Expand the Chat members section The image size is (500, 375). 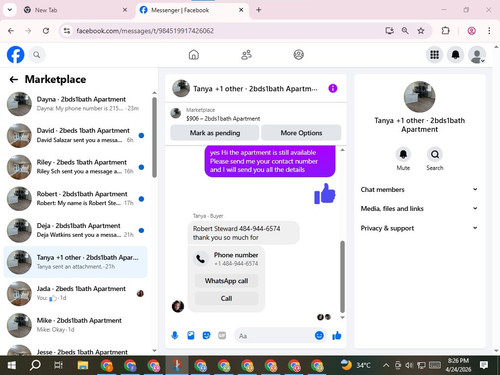point(419,189)
